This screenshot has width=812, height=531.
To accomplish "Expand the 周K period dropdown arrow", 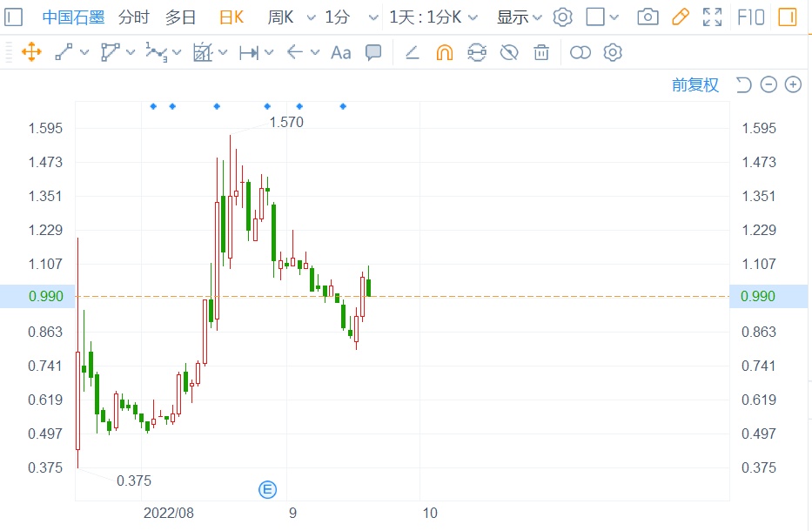I will (312, 17).
